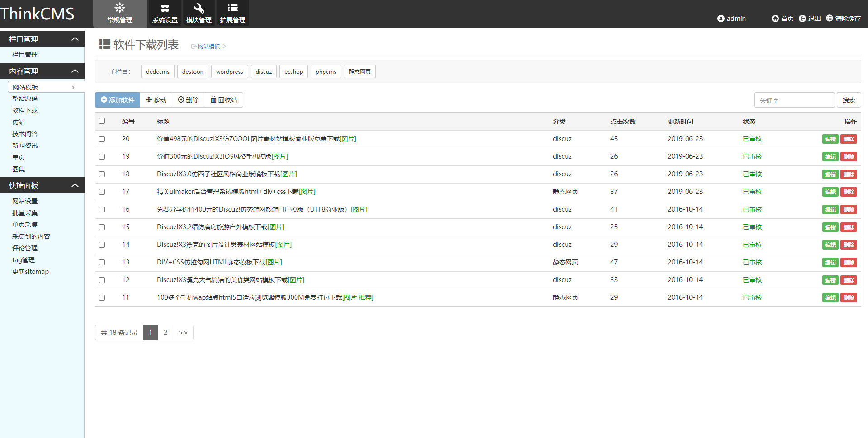Viewport: 868px width, 438px height.
Task: Expand the 网站模板 sidebar item arrow
Action: click(73, 87)
